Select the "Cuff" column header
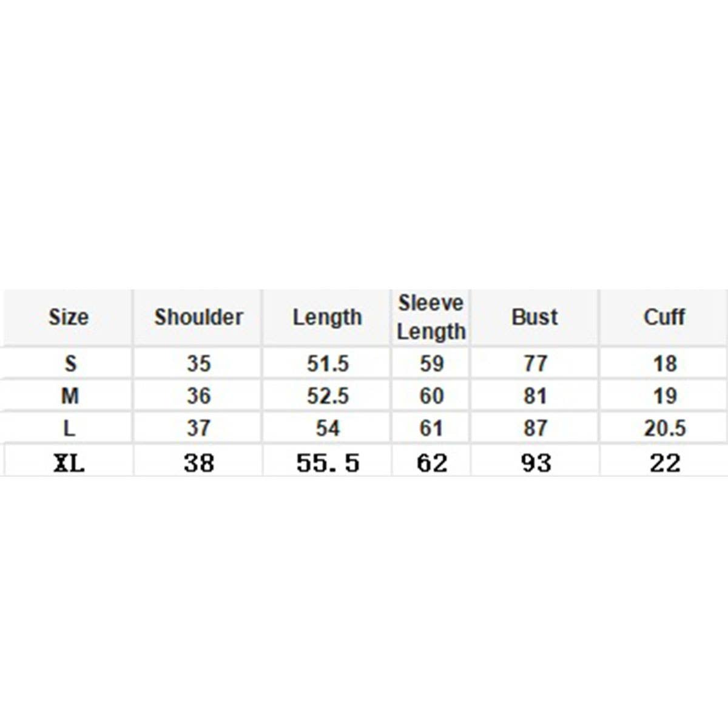The image size is (728, 728). click(664, 317)
